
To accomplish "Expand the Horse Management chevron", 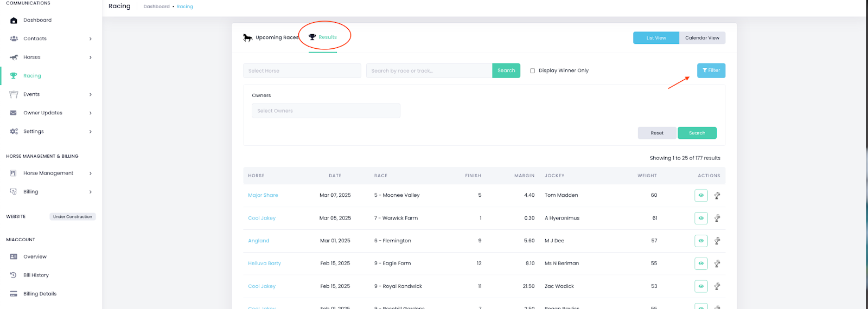I will coord(91,173).
